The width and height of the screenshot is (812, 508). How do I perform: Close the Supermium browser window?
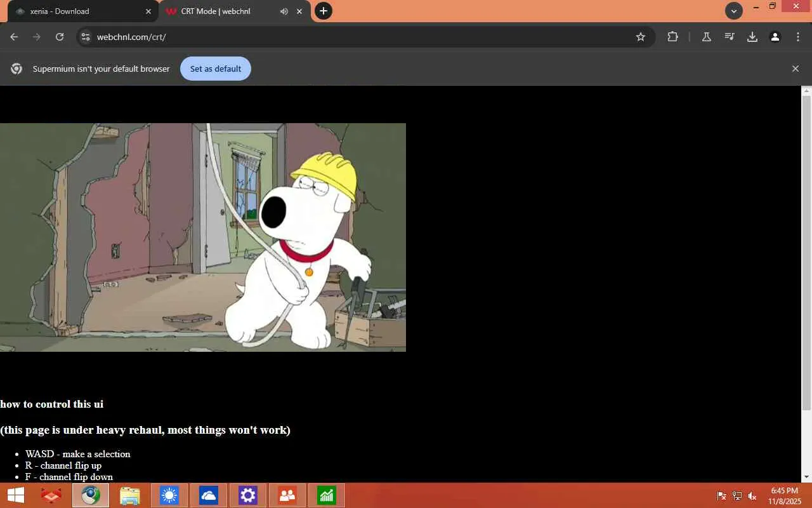click(x=796, y=6)
